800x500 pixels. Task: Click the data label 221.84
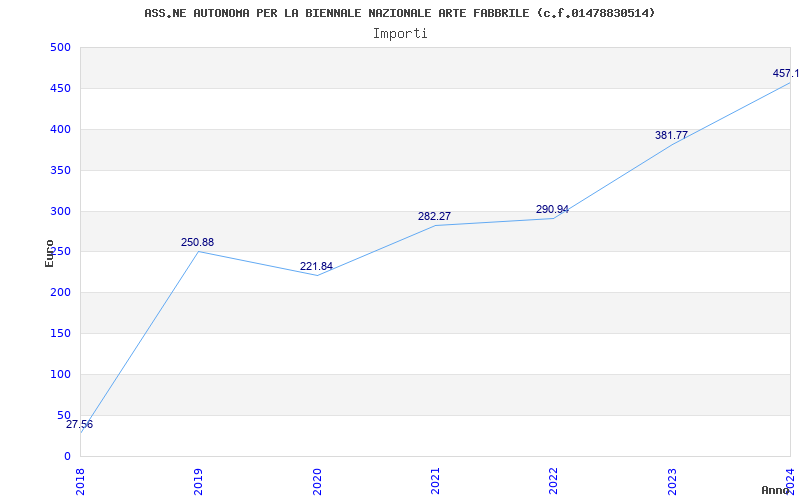pyautogui.click(x=316, y=266)
